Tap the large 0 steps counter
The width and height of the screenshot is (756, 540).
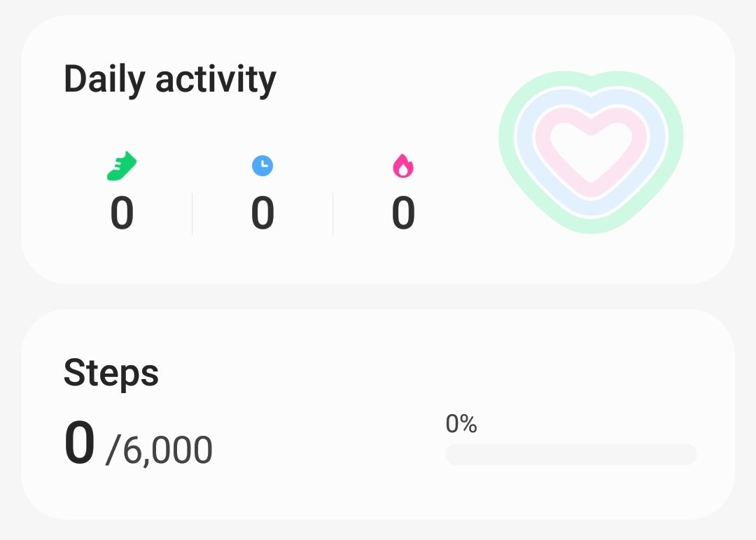click(x=79, y=442)
